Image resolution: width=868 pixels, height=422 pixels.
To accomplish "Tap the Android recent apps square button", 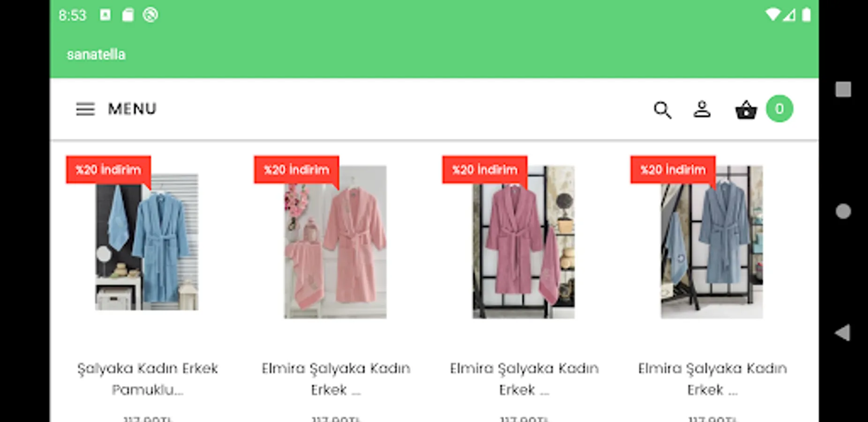I will tap(843, 89).
